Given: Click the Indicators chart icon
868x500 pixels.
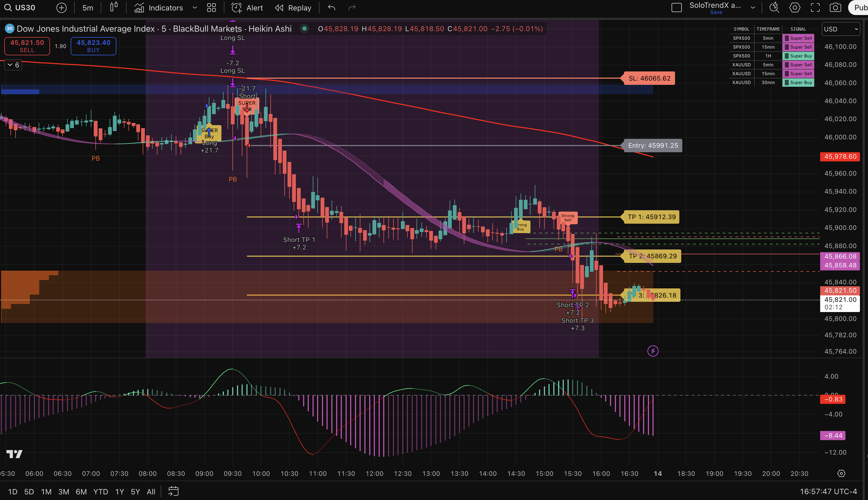Looking at the screenshot, I should (139, 8).
